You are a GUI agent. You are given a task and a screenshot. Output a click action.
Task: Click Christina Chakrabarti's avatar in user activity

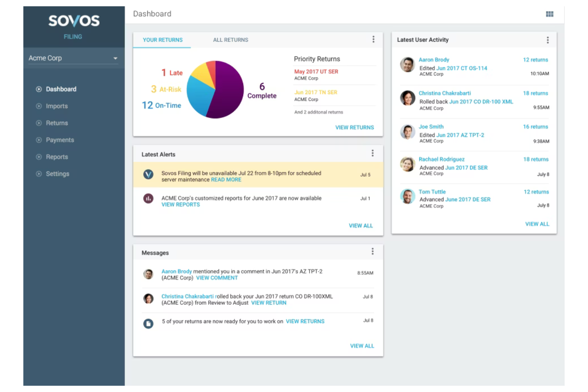407,98
